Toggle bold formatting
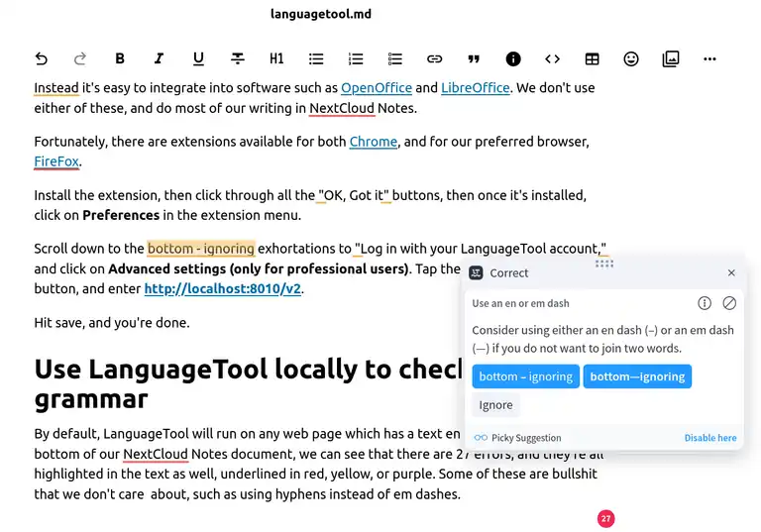Screen dimensions: 761x532 pos(120,58)
